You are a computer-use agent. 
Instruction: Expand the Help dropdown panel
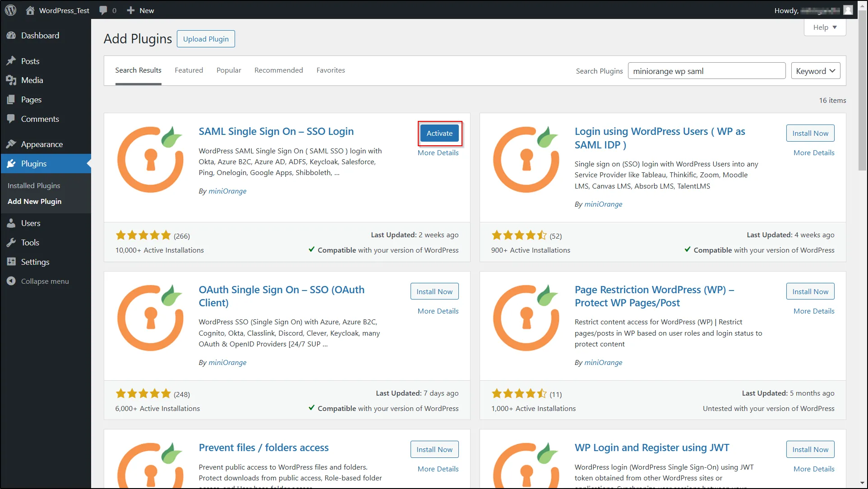825,28
